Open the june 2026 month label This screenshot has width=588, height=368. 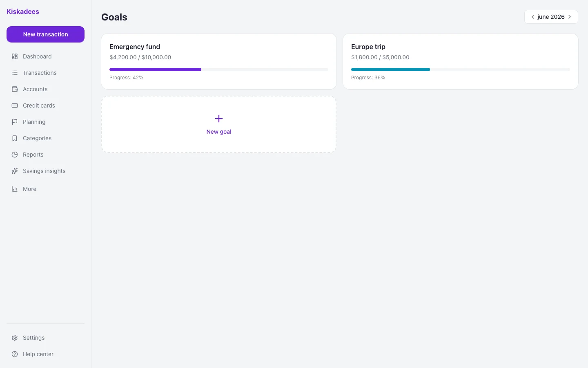point(551,17)
